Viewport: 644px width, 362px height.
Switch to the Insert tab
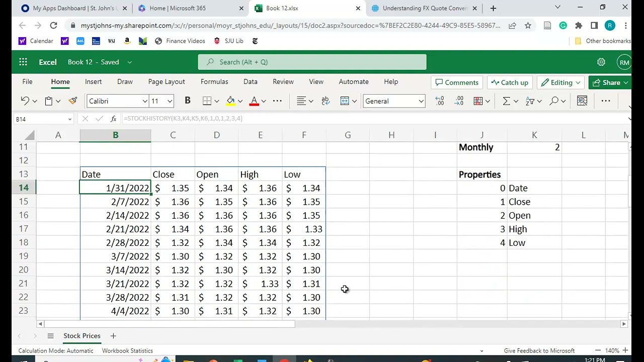pyautogui.click(x=93, y=81)
